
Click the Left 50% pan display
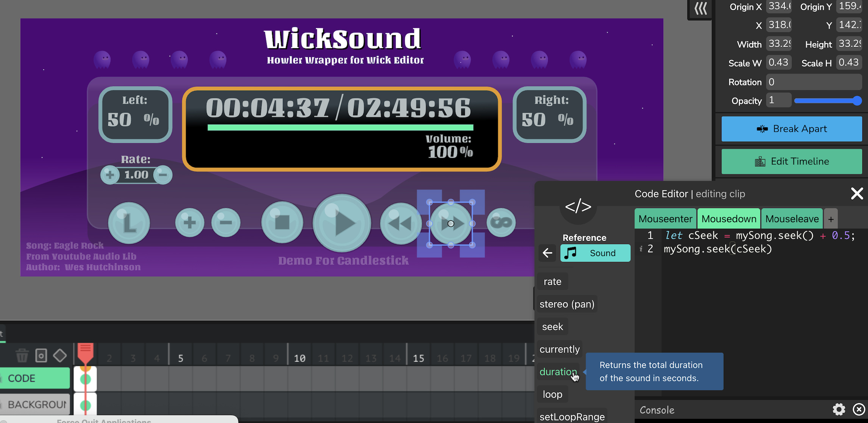point(135,114)
